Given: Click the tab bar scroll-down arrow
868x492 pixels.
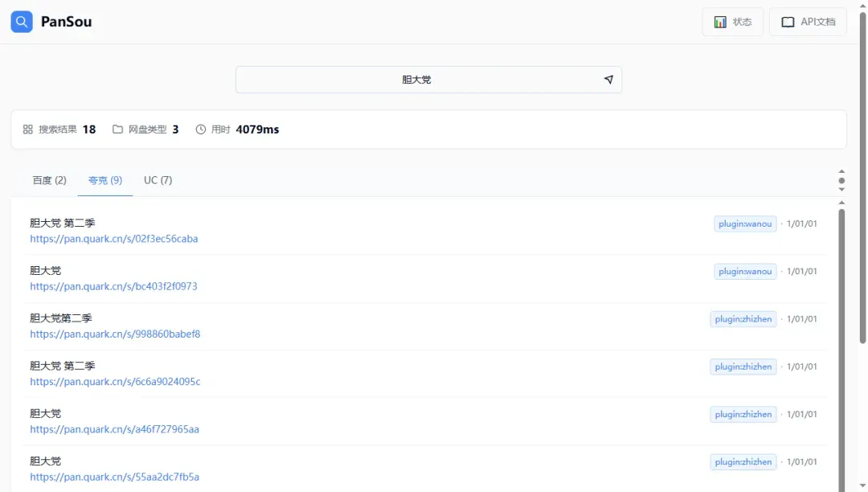Looking at the screenshot, I should pyautogui.click(x=841, y=190).
